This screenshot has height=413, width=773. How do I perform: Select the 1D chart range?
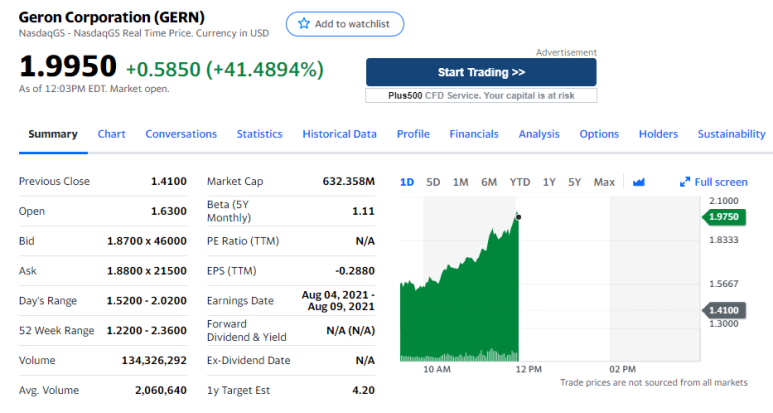[x=407, y=182]
